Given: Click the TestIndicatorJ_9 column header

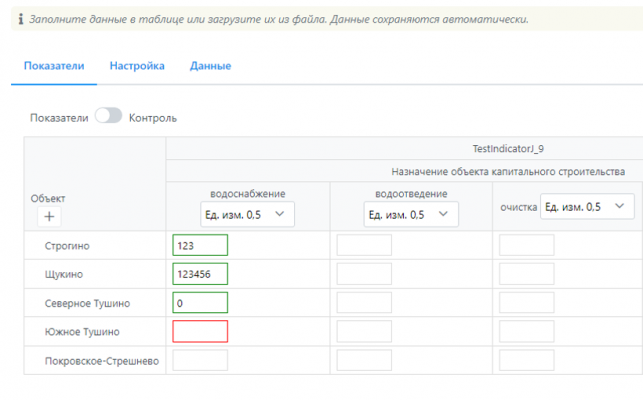Looking at the screenshot, I should coord(508,148).
